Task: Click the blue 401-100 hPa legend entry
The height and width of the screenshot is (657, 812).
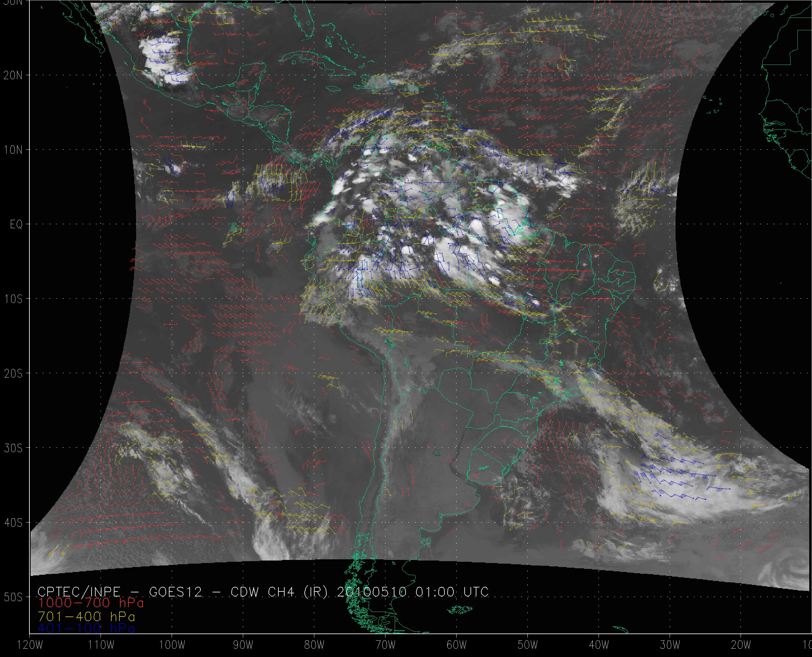Action: click(x=86, y=628)
